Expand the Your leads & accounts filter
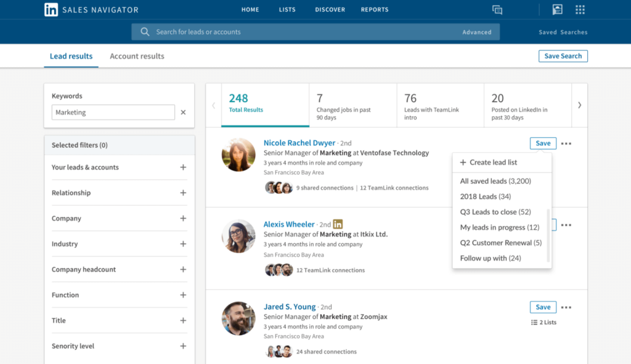631x364 pixels. 183,168
